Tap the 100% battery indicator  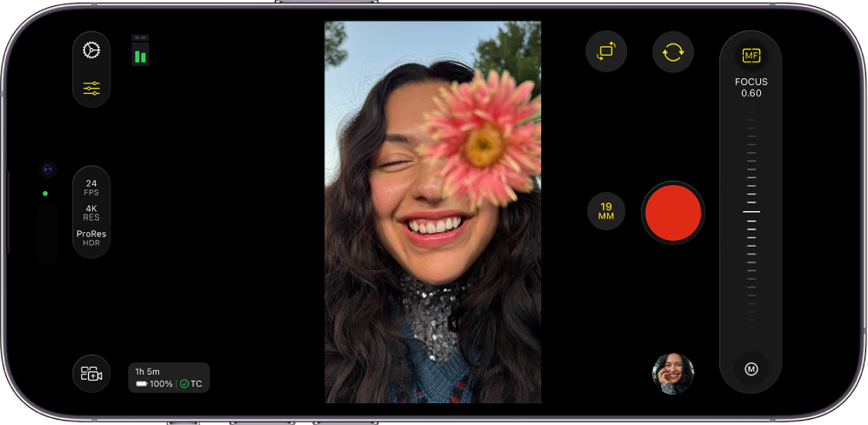(x=154, y=383)
